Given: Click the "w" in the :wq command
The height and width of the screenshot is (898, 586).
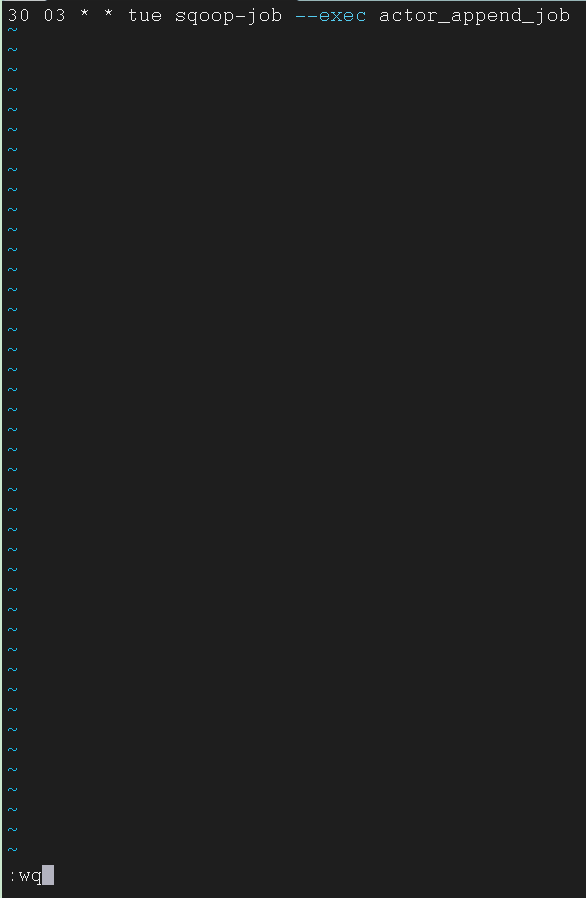Looking at the screenshot, I should coord(25,876).
